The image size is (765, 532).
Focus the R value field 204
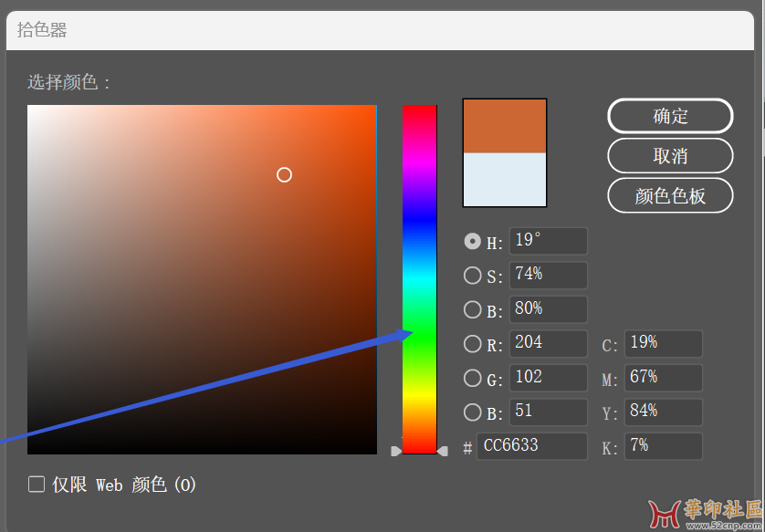tap(548, 343)
